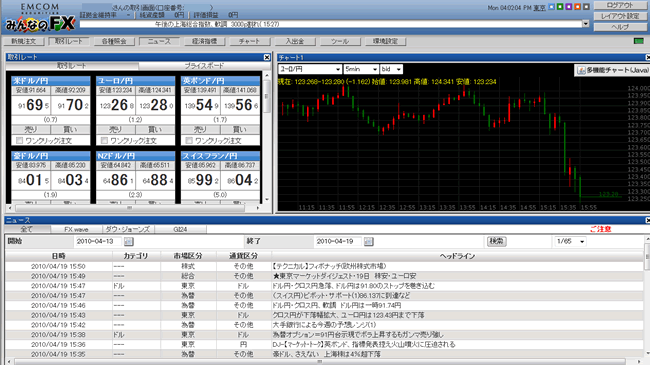Click 売り for 米ドル/円

[31, 129]
